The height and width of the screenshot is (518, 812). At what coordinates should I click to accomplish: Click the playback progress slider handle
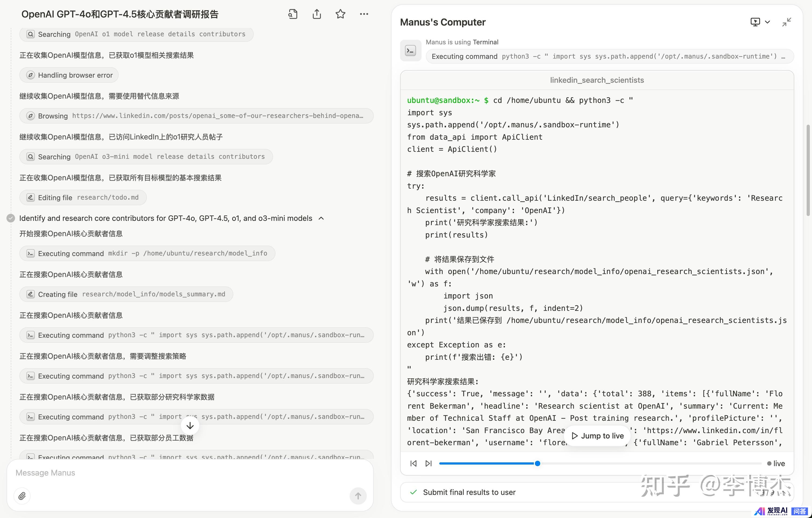click(538, 463)
